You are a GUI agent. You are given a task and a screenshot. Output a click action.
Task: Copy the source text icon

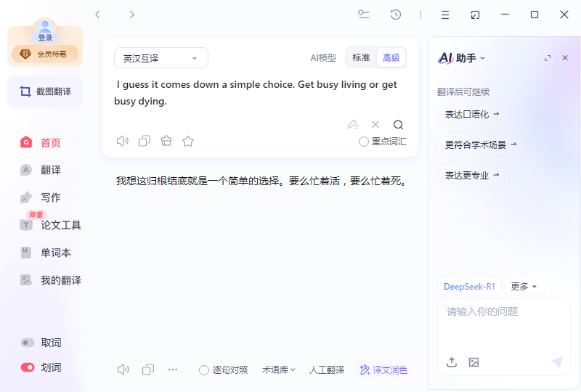145,141
